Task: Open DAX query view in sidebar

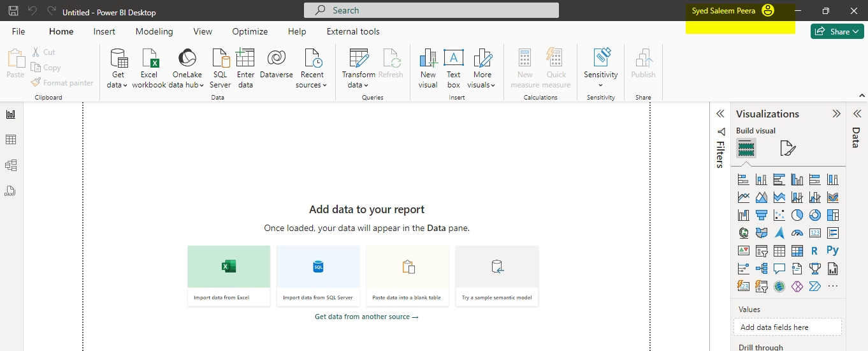Action: pos(11,191)
